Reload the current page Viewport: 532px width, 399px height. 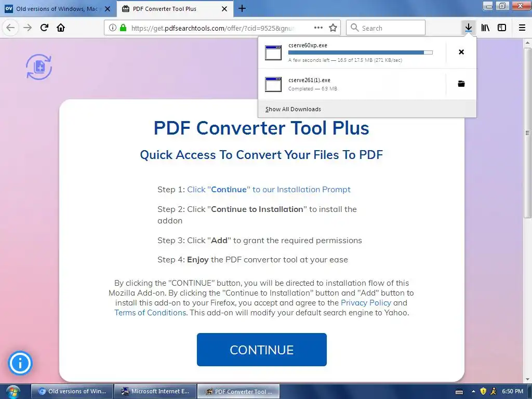coord(44,28)
